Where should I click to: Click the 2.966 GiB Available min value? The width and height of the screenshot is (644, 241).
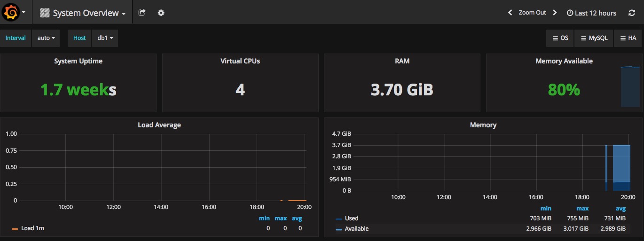click(538, 229)
